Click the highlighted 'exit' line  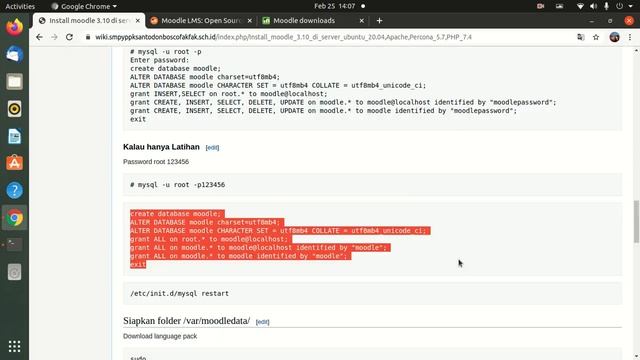click(x=138, y=264)
